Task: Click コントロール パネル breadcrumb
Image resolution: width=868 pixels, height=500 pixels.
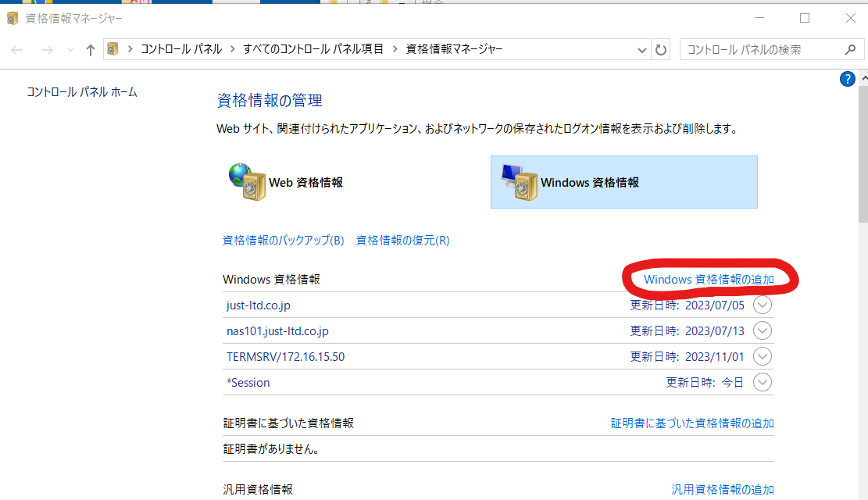Action: 181,49
